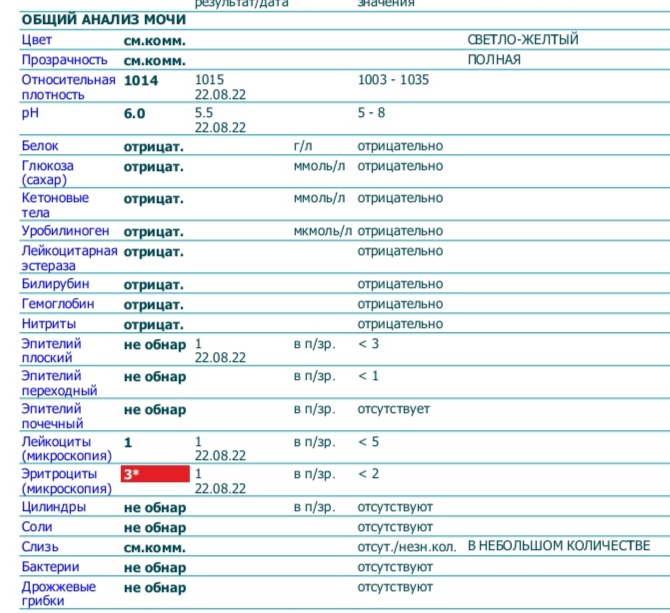Viewport: 670px width, 613px height.
Task: Click the Слизь row label
Action: 40,547
